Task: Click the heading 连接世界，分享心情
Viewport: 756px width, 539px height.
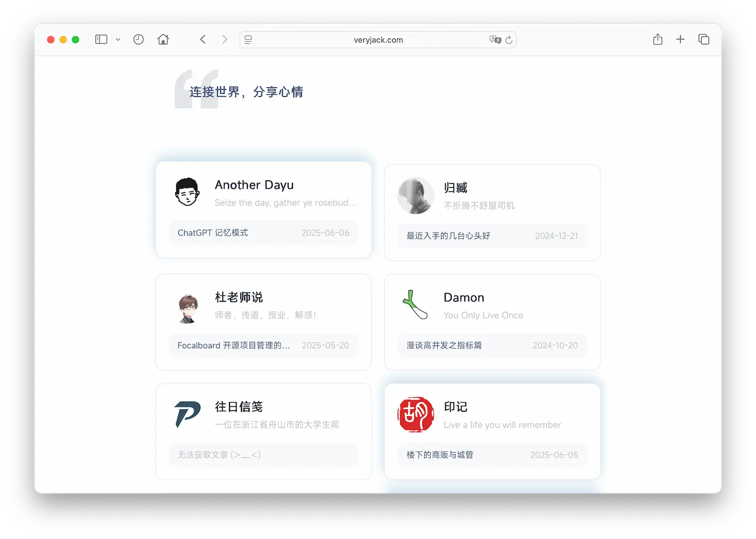Action: [247, 92]
